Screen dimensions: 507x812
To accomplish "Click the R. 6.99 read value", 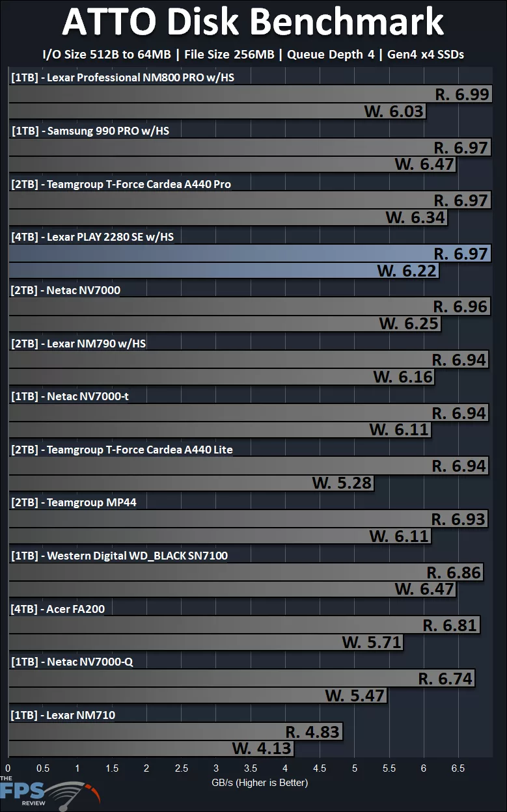I will [462, 94].
